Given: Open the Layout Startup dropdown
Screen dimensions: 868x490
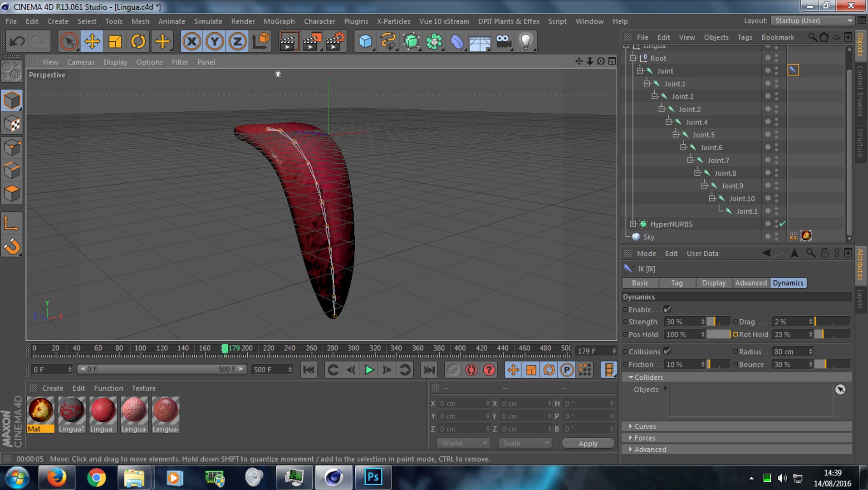Looking at the screenshot, I should pyautogui.click(x=813, y=21).
